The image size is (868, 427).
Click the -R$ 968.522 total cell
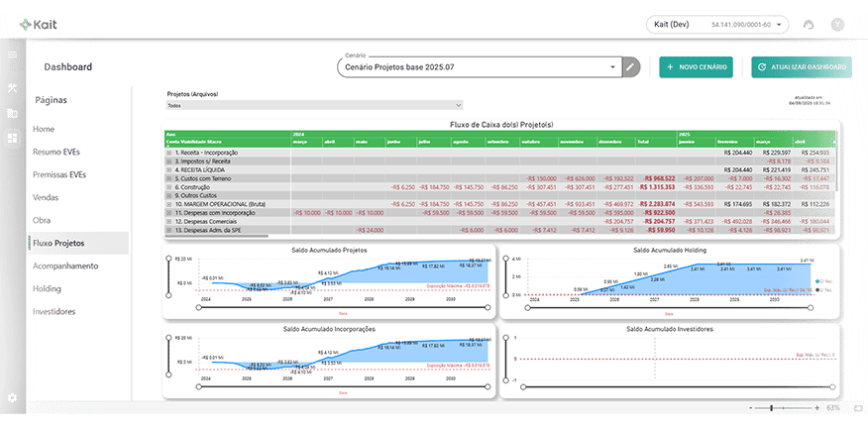659,178
